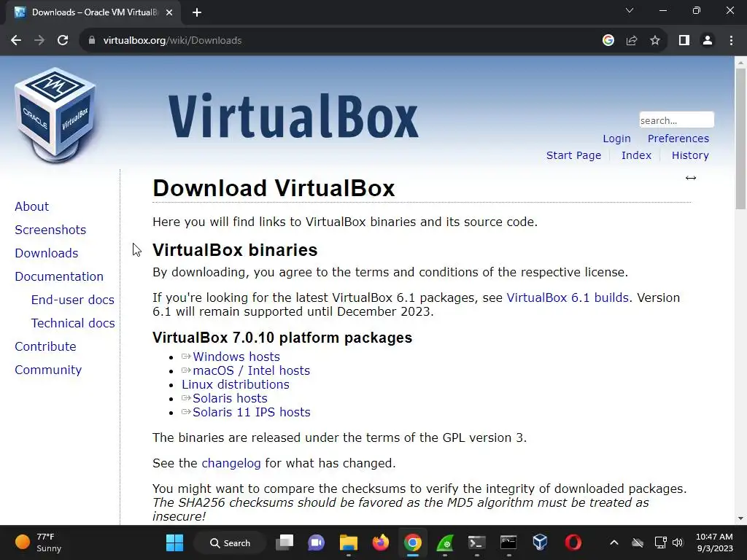Click the volume speaker tray icon
The width and height of the screenshot is (747, 560).
tap(678, 542)
